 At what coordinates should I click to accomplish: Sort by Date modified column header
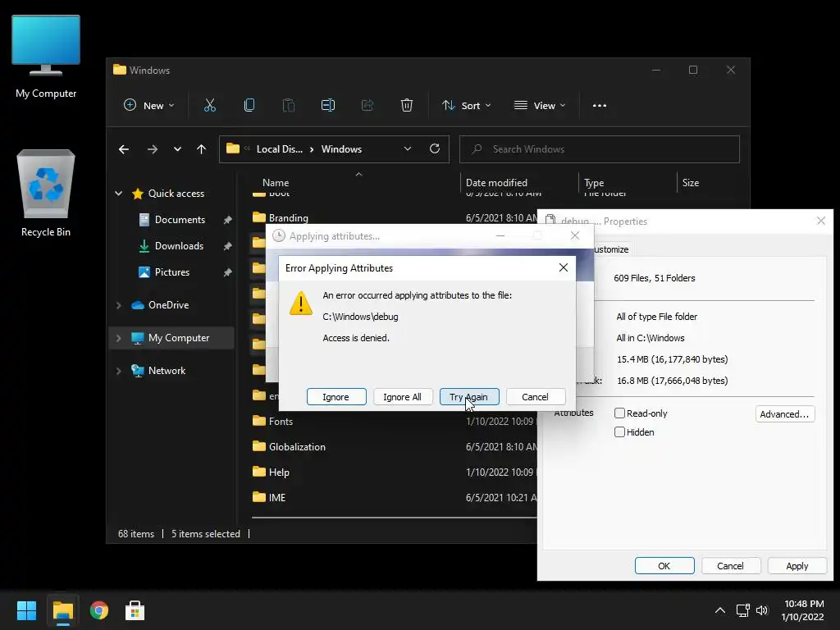496,183
